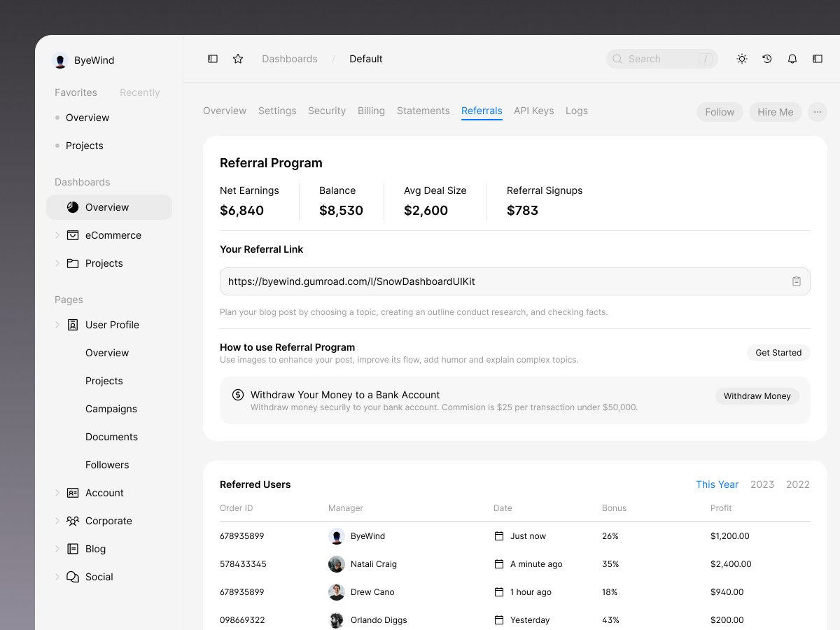Click the dollar coin withdraw icon
This screenshot has height=630, width=840.
(x=238, y=395)
